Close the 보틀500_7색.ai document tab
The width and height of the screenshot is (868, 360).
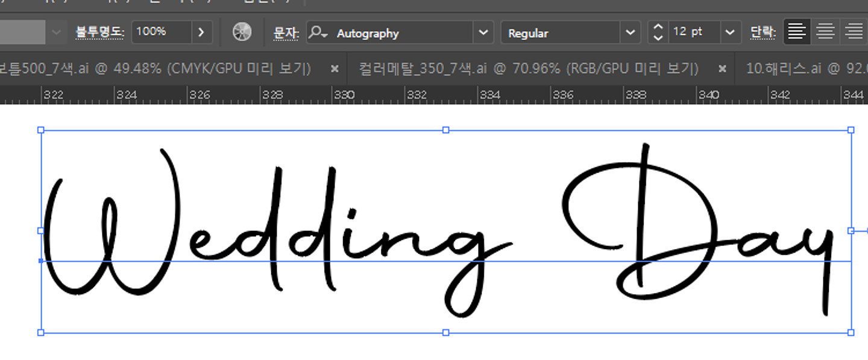335,69
